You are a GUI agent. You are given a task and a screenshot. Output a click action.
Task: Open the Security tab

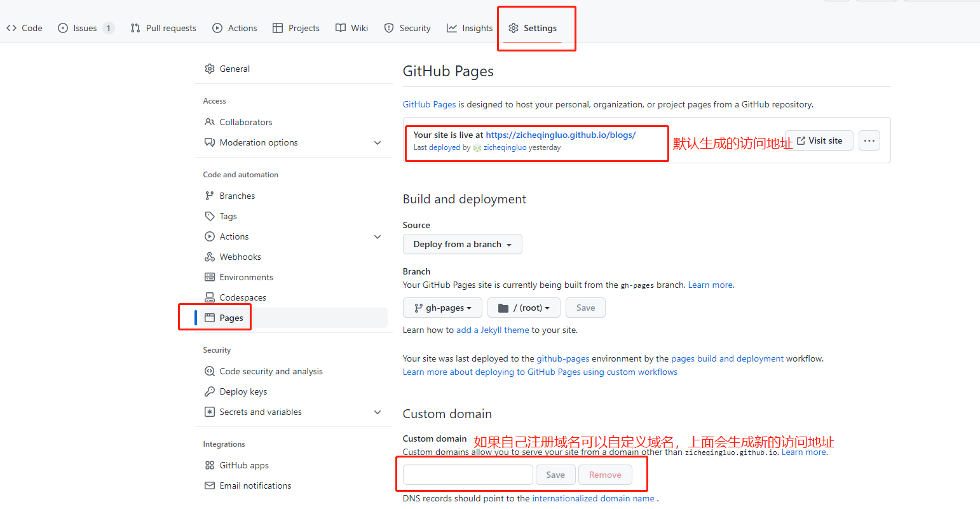click(407, 28)
